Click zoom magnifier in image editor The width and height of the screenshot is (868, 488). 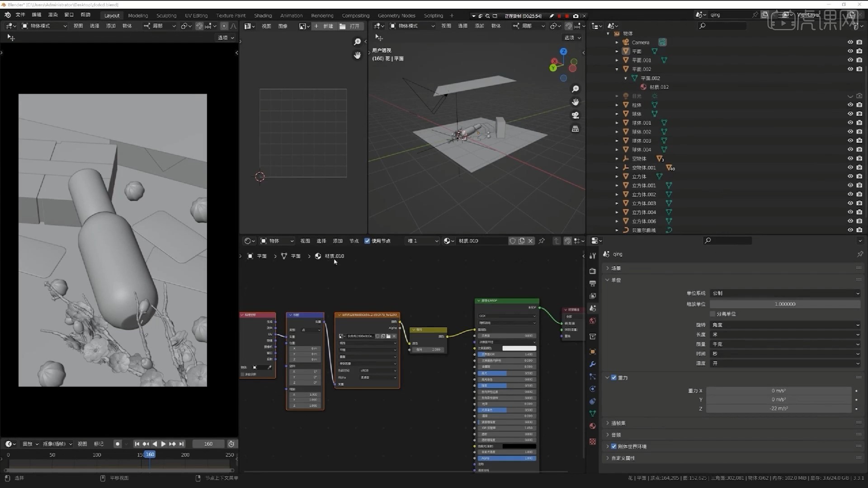click(357, 42)
